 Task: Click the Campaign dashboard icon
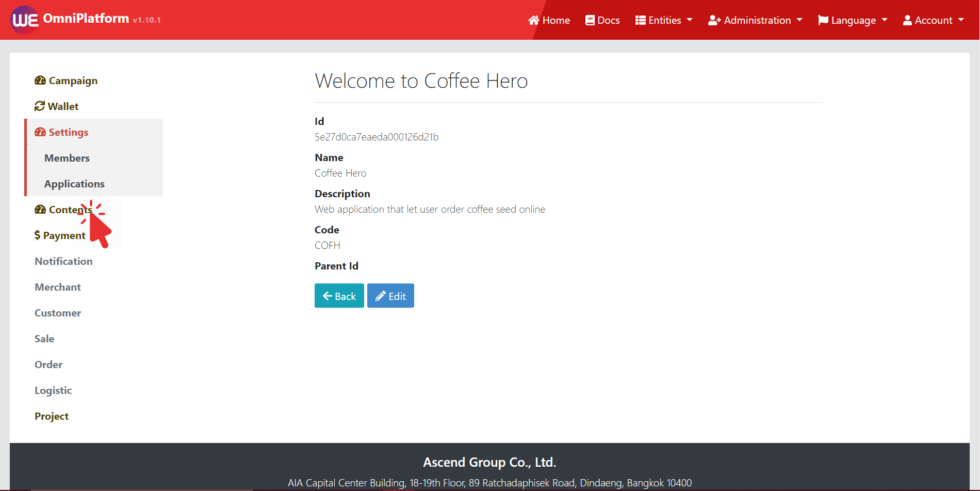point(40,81)
